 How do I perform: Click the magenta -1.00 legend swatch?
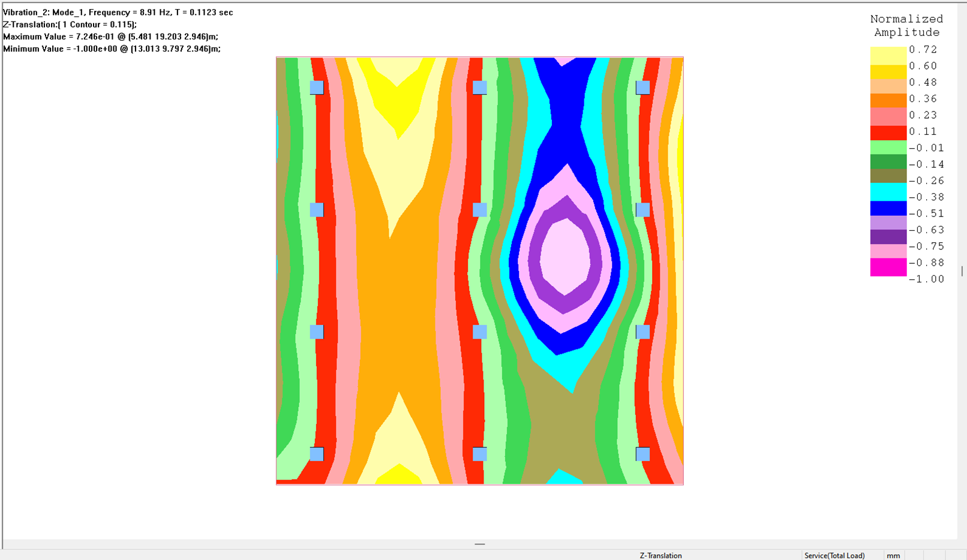[888, 268]
